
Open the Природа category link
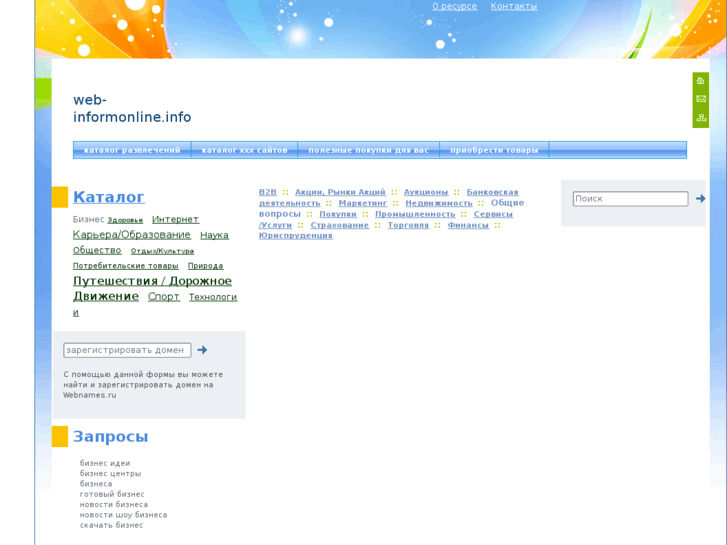(x=205, y=266)
